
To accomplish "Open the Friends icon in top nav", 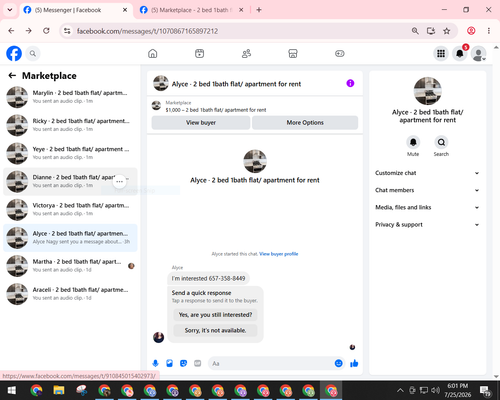I will pos(246,53).
